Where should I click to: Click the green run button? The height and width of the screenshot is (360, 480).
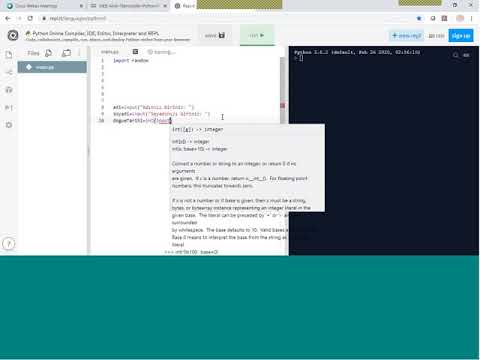tap(257, 35)
